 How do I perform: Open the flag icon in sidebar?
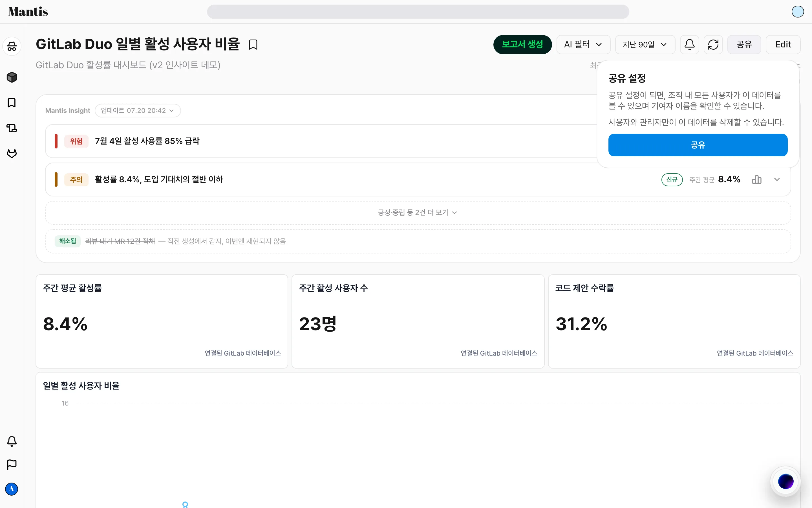coord(12,465)
